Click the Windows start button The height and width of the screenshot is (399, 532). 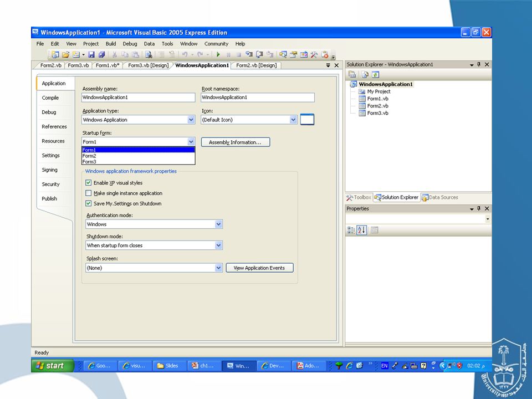[53, 365]
